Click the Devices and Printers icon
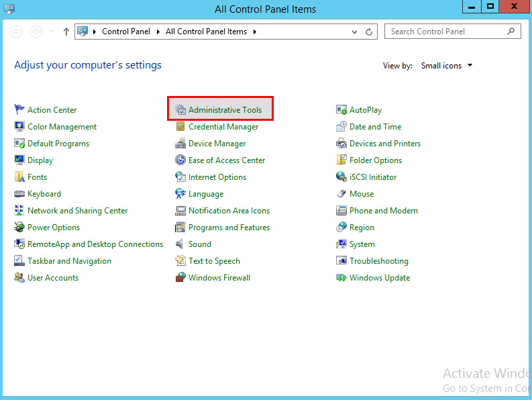Image resolution: width=532 pixels, height=400 pixels. [341, 143]
